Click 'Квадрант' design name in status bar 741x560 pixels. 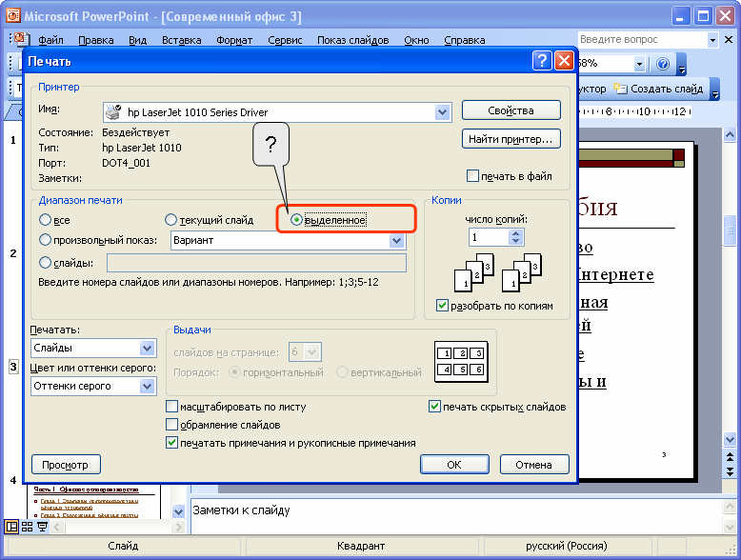361,547
